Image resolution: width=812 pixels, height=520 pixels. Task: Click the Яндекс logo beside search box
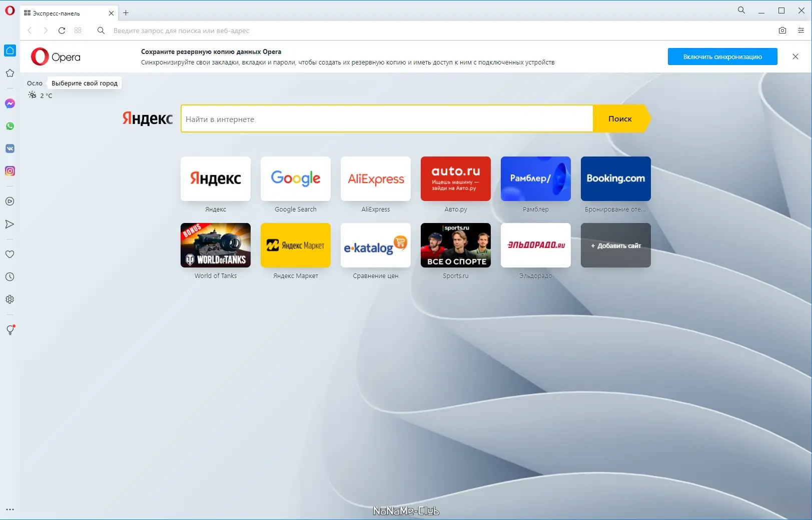click(148, 118)
